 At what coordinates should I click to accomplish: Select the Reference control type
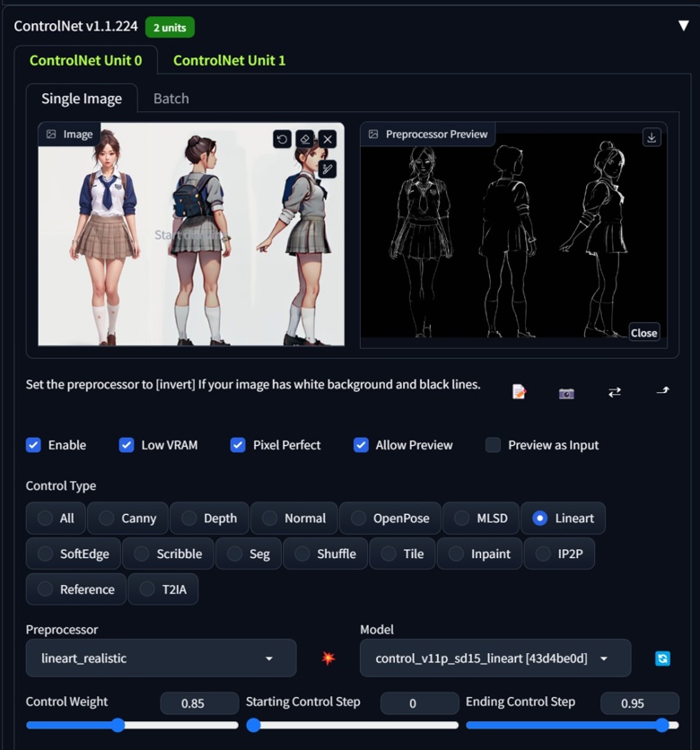(x=76, y=589)
